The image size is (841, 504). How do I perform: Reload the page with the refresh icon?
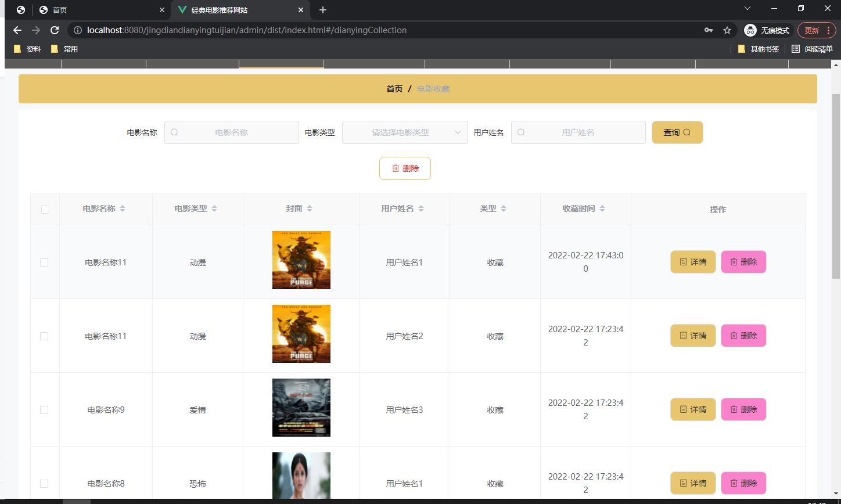(55, 30)
